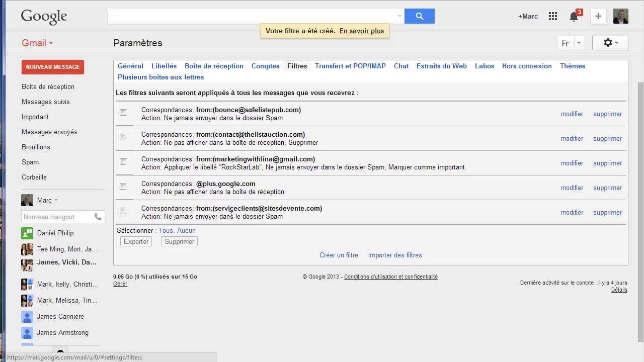Open the Gmail product dropdown
The width and height of the screenshot is (644, 362).
click(x=37, y=43)
